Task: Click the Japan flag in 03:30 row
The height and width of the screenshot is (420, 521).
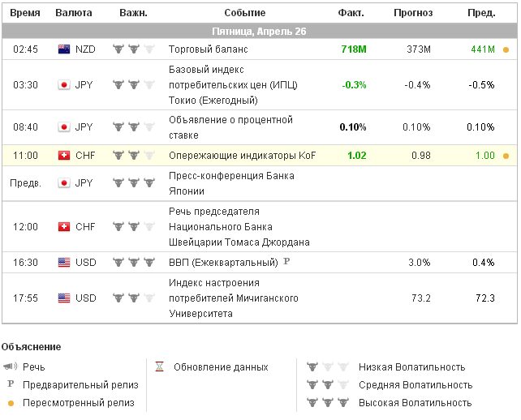Action: tap(64, 84)
